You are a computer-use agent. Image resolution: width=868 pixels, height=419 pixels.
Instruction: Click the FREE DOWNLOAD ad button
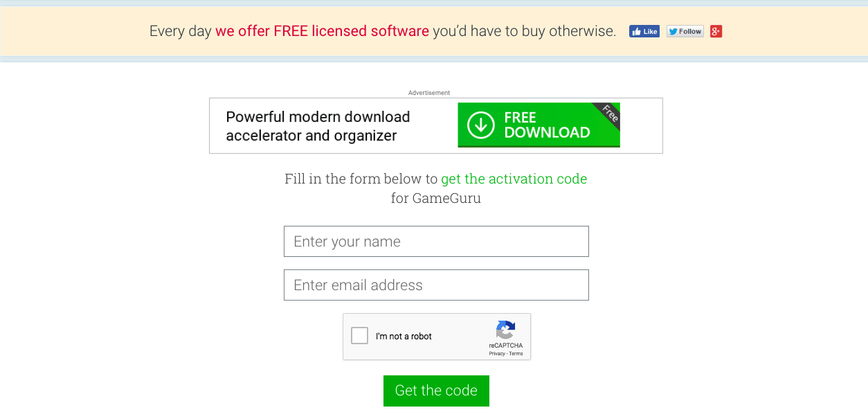tap(539, 125)
